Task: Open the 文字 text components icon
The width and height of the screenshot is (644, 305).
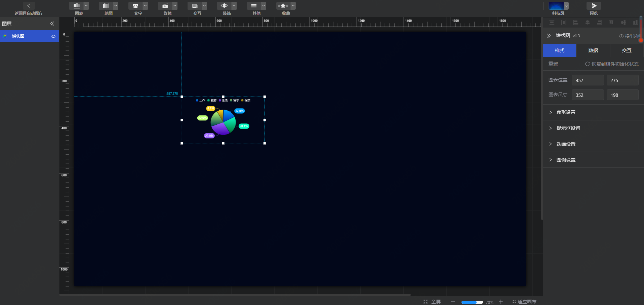Action: [x=135, y=6]
